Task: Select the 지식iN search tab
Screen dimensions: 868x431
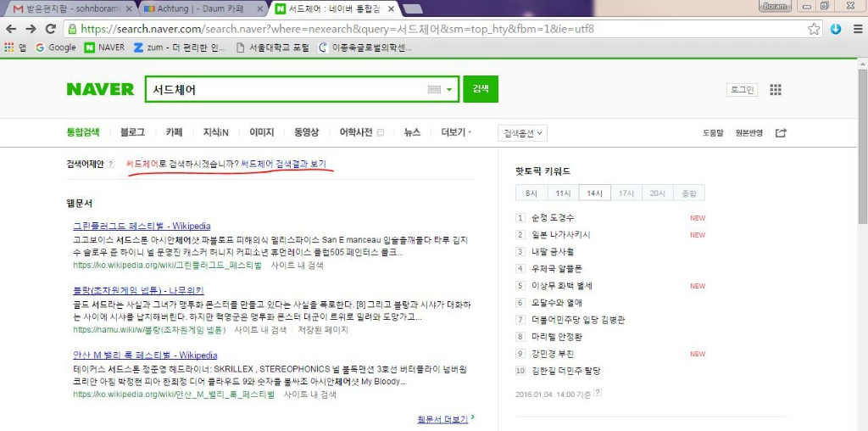Action: pyautogui.click(x=216, y=132)
